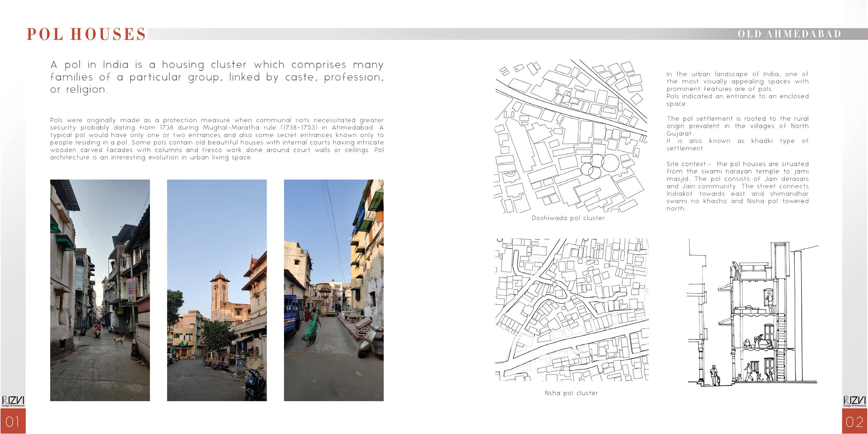Click the page number 02 box
The width and height of the screenshot is (868, 434).
(x=855, y=421)
